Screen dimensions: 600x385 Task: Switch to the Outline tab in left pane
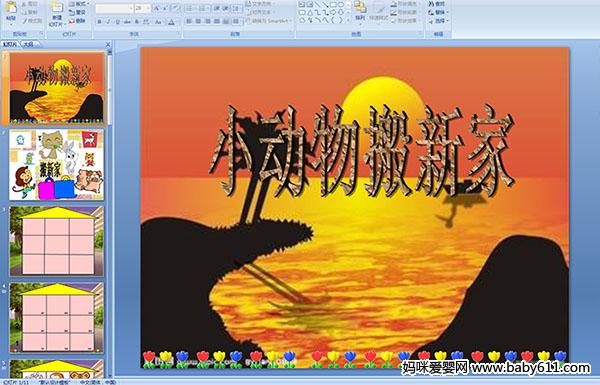[28, 44]
